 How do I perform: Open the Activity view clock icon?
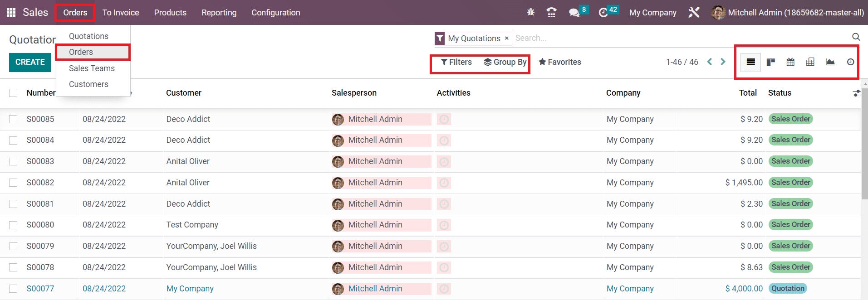[x=850, y=62]
